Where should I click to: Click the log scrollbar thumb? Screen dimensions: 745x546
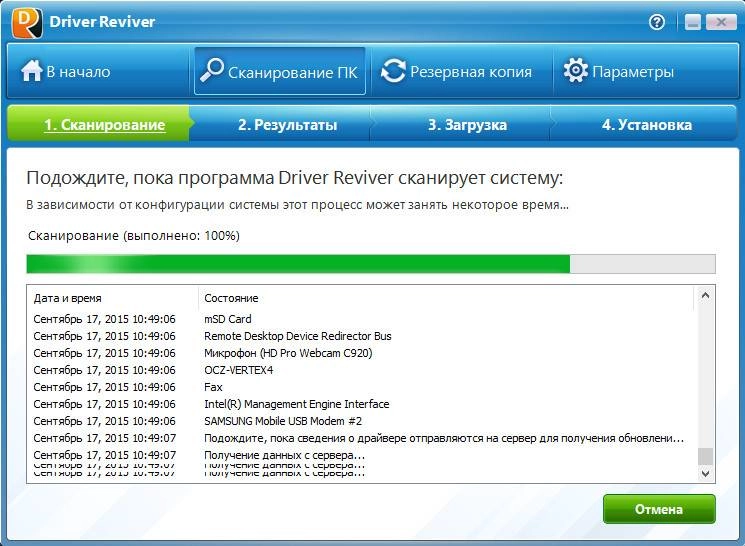(705, 456)
